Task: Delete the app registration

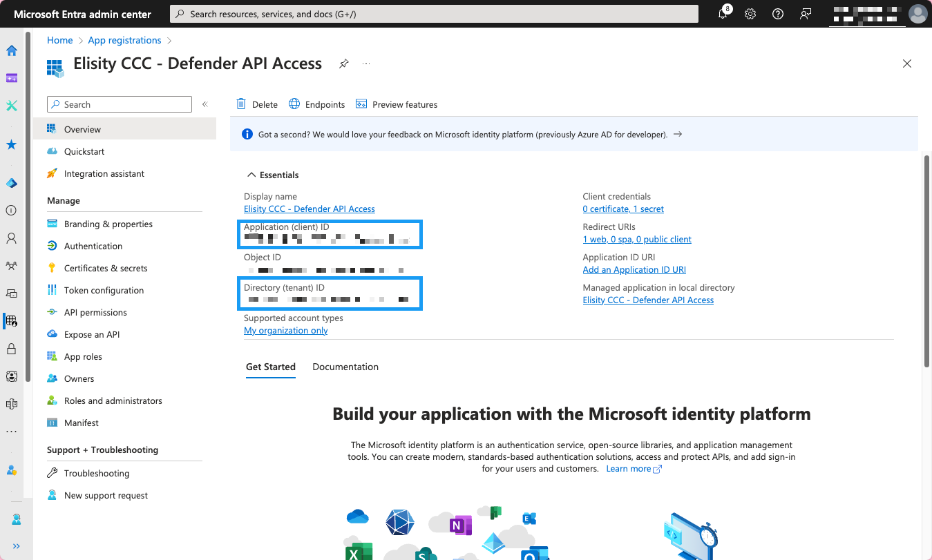Action: (x=257, y=104)
